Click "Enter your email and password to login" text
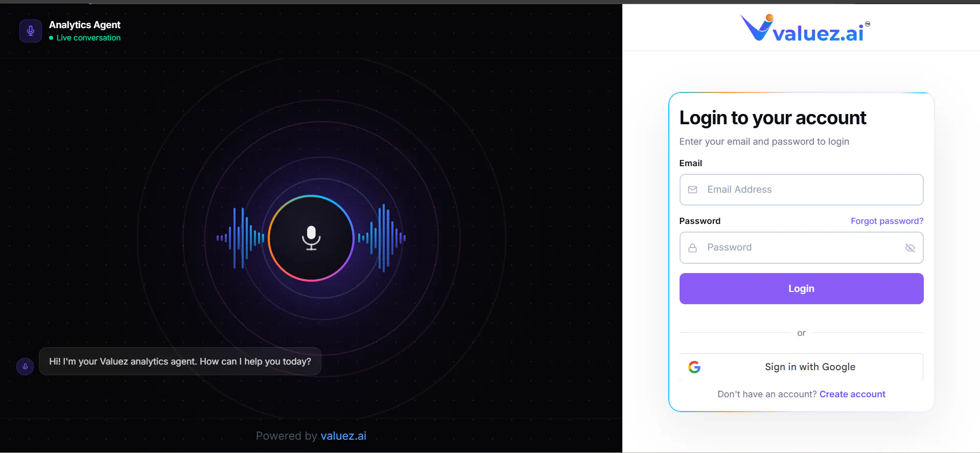 764,142
